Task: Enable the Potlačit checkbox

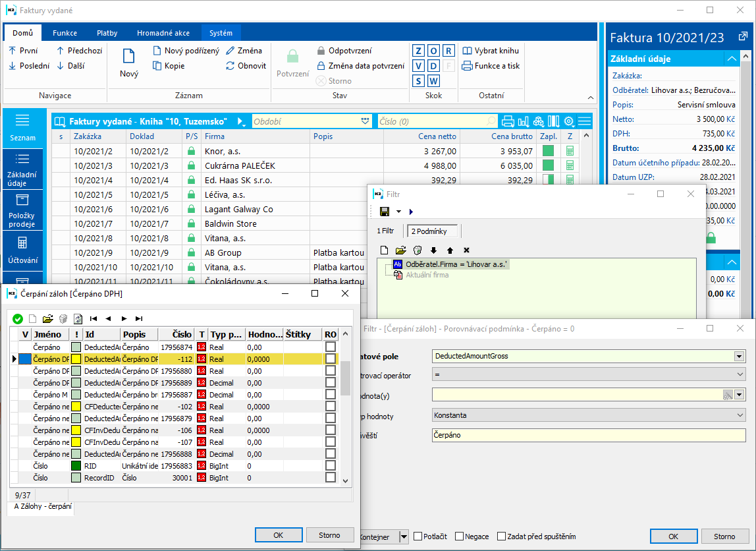Action: pyautogui.click(x=418, y=536)
